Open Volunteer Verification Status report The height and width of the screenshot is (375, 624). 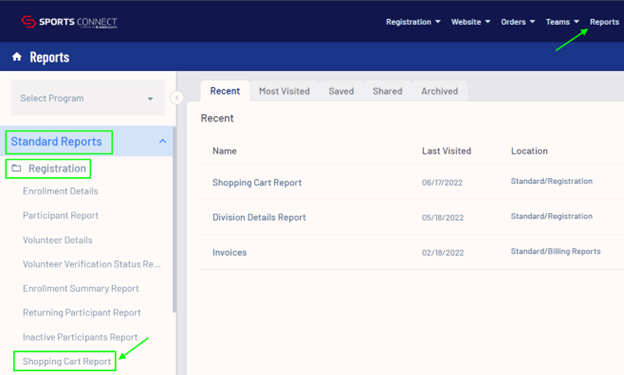click(92, 264)
